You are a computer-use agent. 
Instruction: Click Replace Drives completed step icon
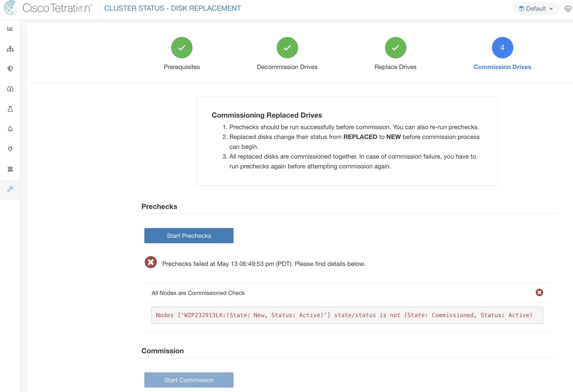coord(395,48)
